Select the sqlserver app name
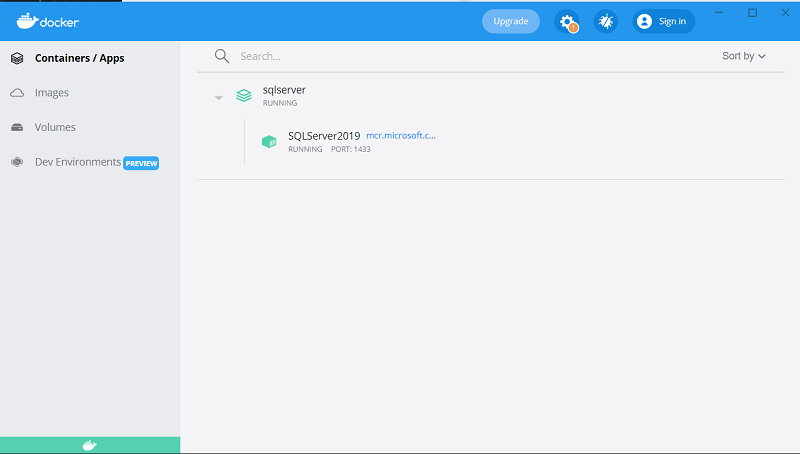Screen dimensions: 800x454 pyautogui.click(x=284, y=90)
